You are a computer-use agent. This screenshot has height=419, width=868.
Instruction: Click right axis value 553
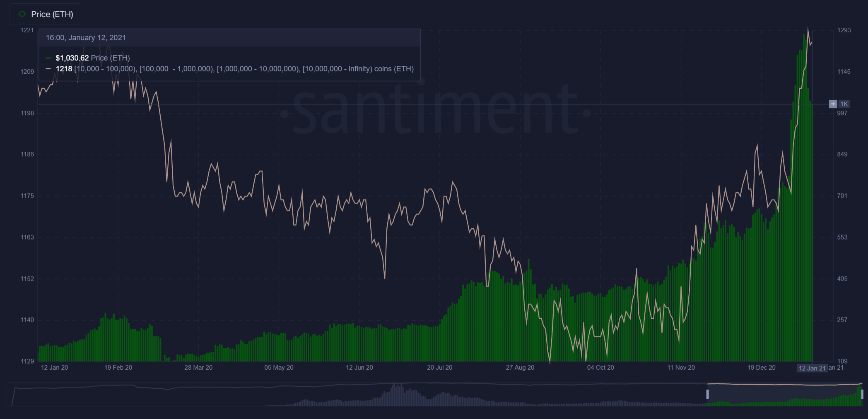point(842,237)
